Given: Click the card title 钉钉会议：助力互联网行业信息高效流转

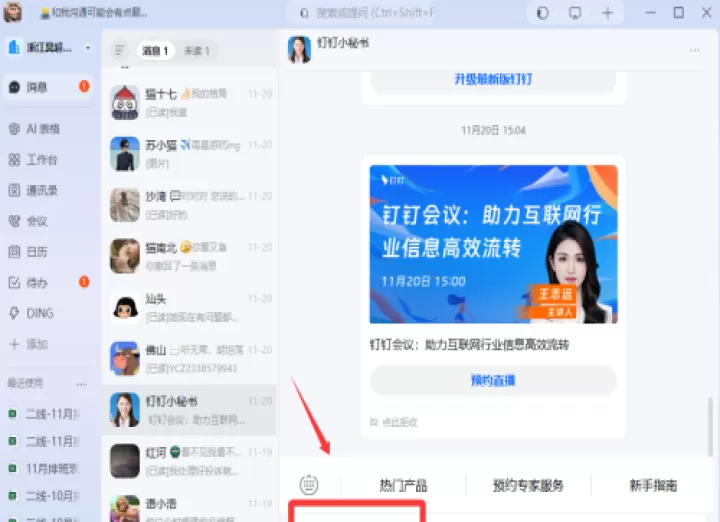Looking at the screenshot, I should 469,345.
